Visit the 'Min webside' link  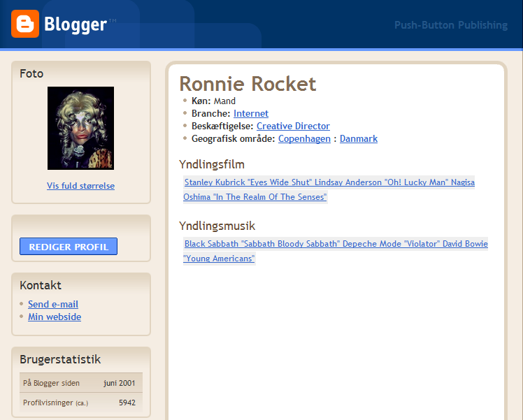tap(55, 317)
